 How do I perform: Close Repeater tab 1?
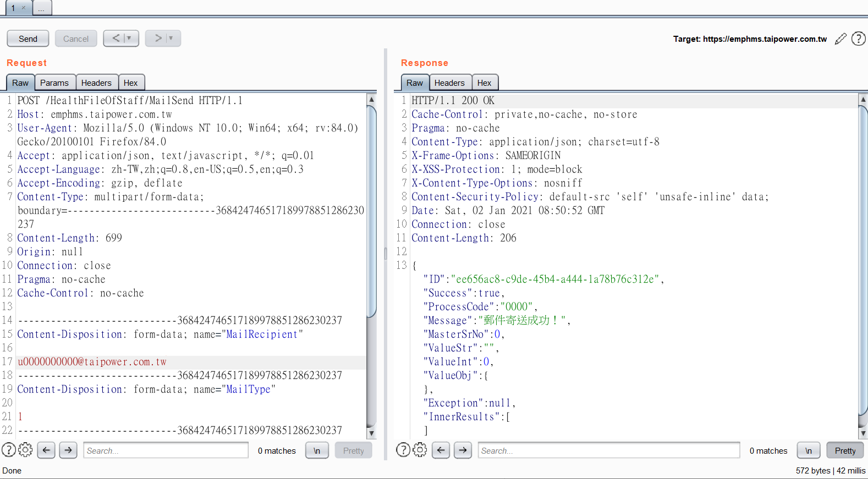(24, 8)
